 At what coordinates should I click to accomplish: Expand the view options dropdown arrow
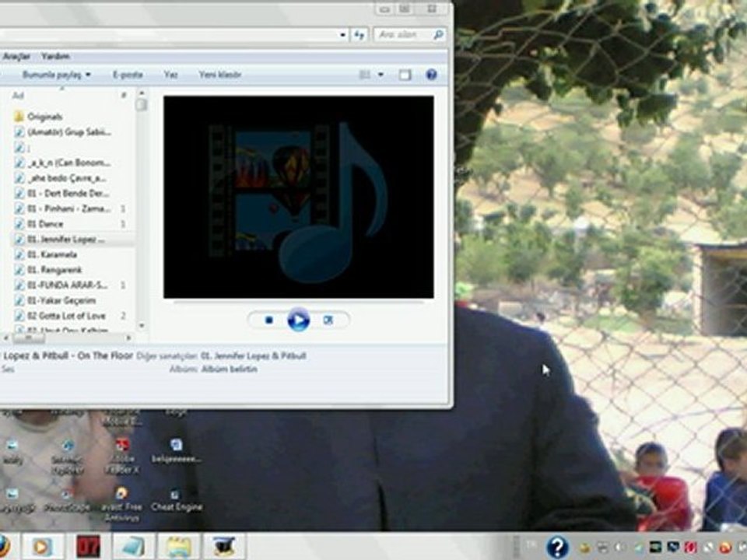pyautogui.click(x=381, y=75)
